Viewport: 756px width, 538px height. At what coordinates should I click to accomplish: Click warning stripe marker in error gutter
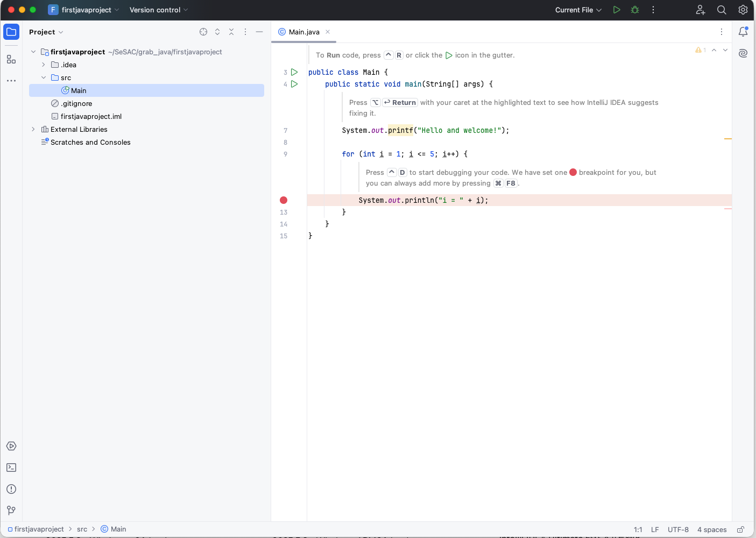pyautogui.click(x=727, y=139)
